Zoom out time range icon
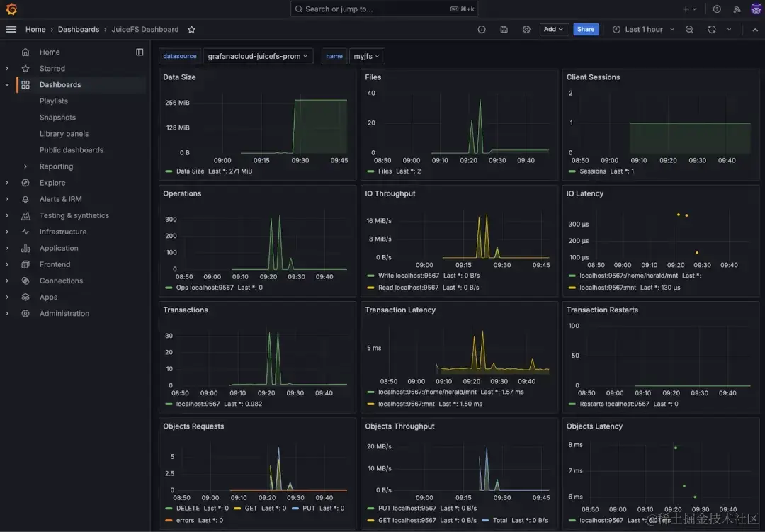This screenshot has width=765, height=532. (x=689, y=29)
